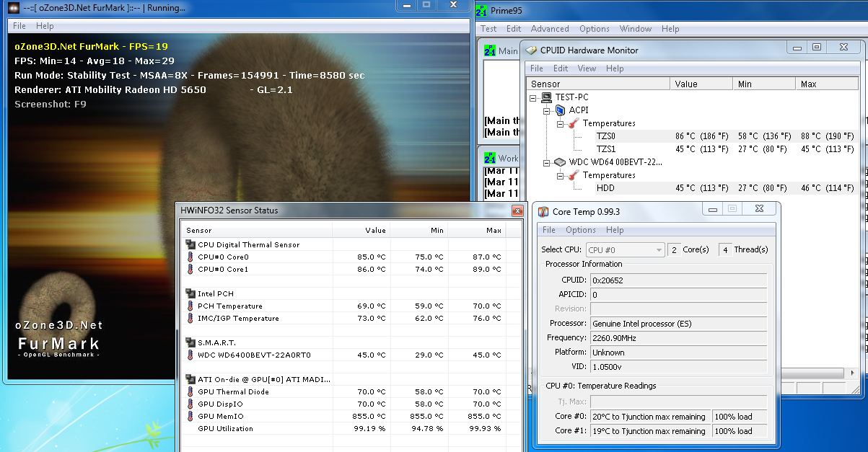Open the File menu in Core Temp
The width and height of the screenshot is (868, 452).
coord(549,230)
